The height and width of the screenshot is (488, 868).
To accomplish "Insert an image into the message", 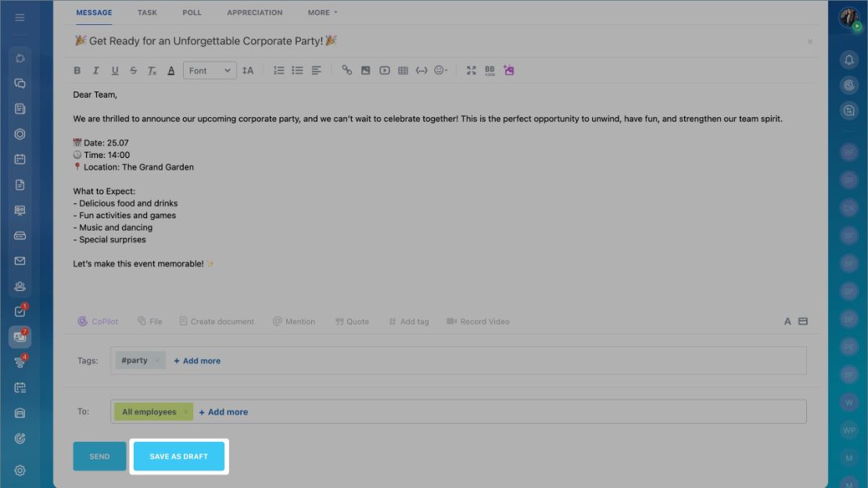I will pos(365,70).
